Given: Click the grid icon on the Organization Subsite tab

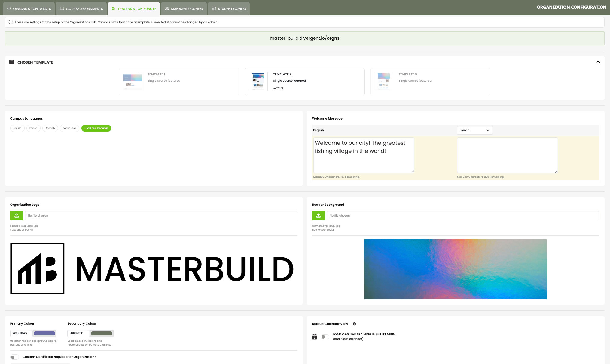Looking at the screenshot, I should pyautogui.click(x=113, y=8).
